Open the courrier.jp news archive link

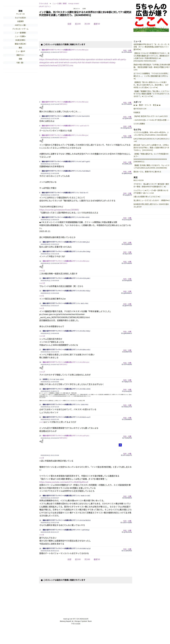59,210
